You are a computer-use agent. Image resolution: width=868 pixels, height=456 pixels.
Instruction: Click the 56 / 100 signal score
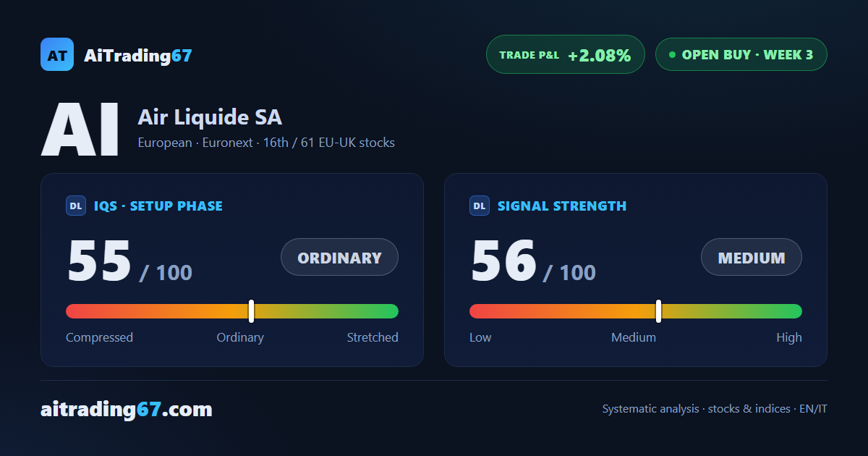coord(533,262)
